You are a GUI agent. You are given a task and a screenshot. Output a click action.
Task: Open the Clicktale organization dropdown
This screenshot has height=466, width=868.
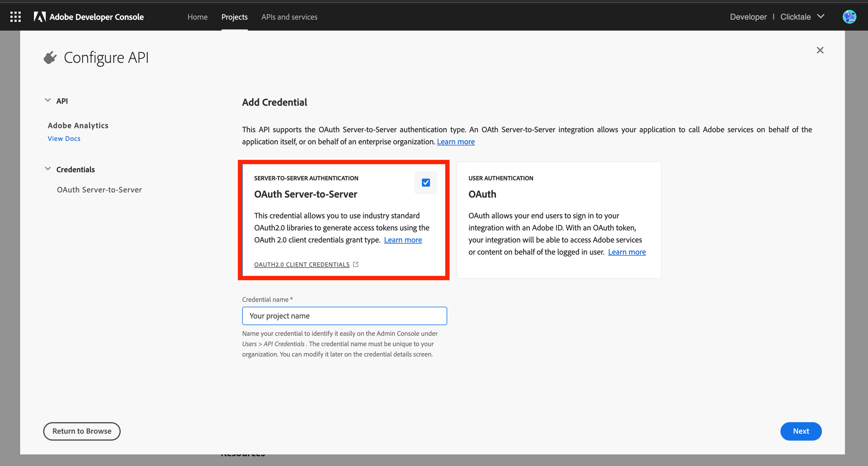(x=802, y=17)
